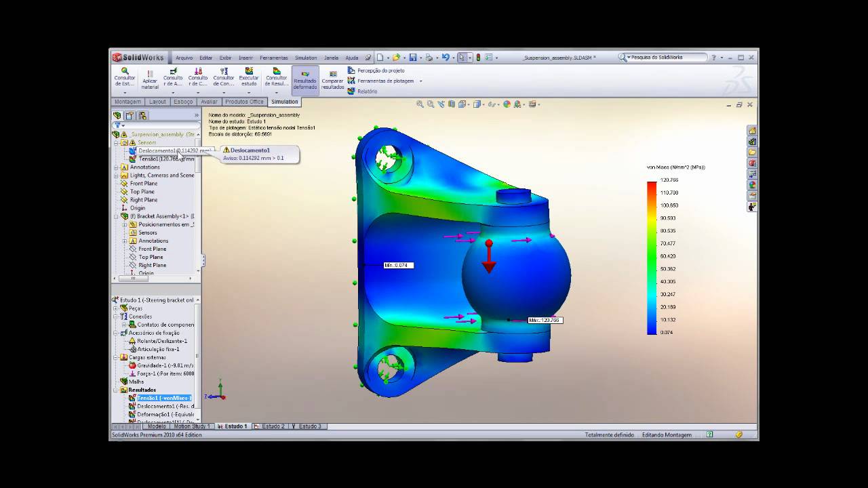Image resolution: width=868 pixels, height=488 pixels.
Task: Expand the Peças node in study tree
Action: (116, 308)
